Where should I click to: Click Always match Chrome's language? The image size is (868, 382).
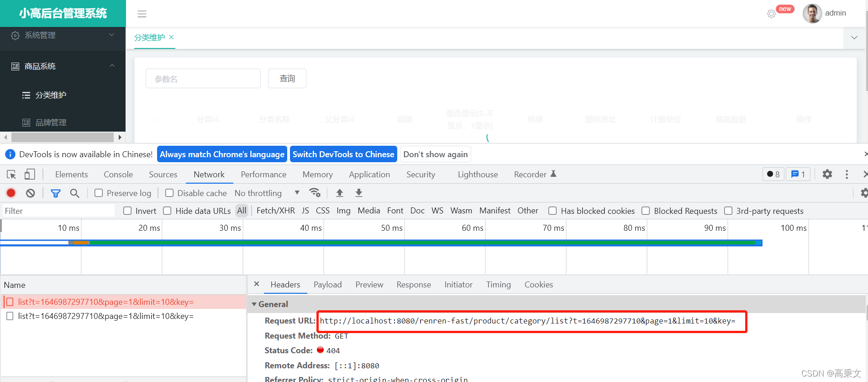[x=222, y=154]
